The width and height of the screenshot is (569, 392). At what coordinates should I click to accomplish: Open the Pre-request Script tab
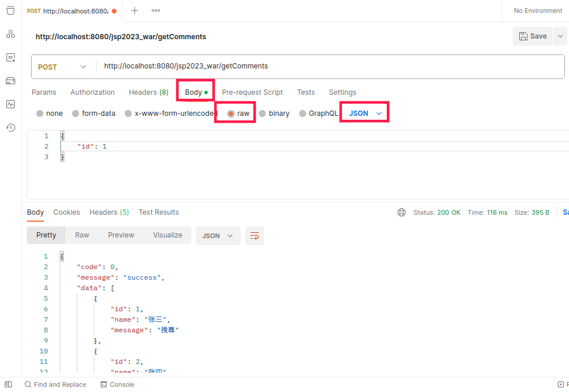[252, 92]
